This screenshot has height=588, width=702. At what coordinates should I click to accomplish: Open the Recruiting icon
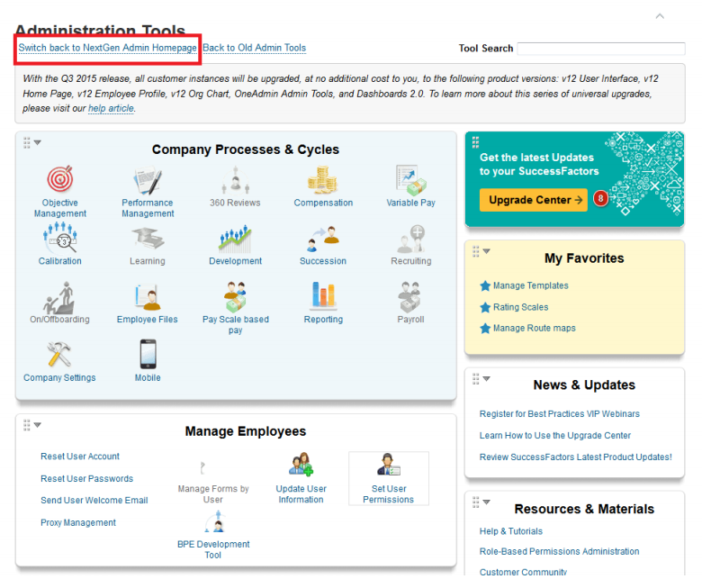[411, 239]
